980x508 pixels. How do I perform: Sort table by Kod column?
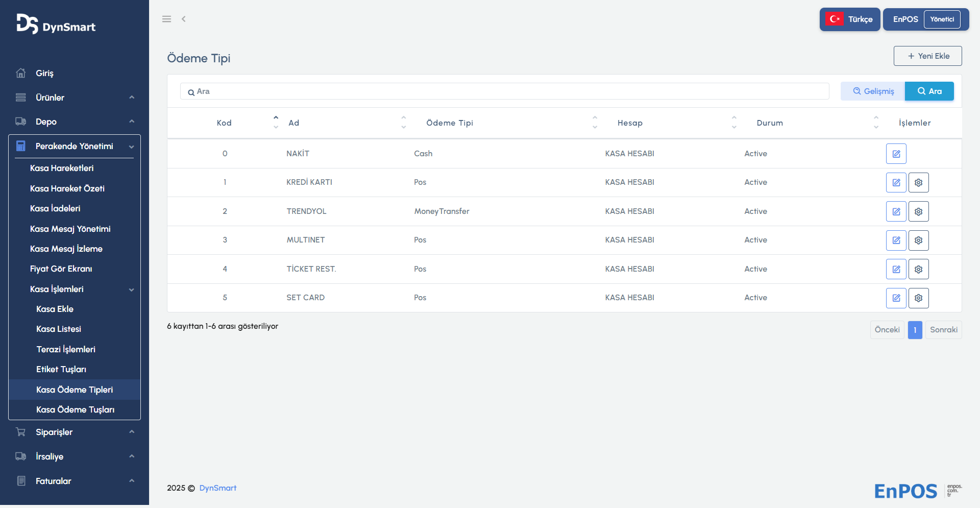224,123
